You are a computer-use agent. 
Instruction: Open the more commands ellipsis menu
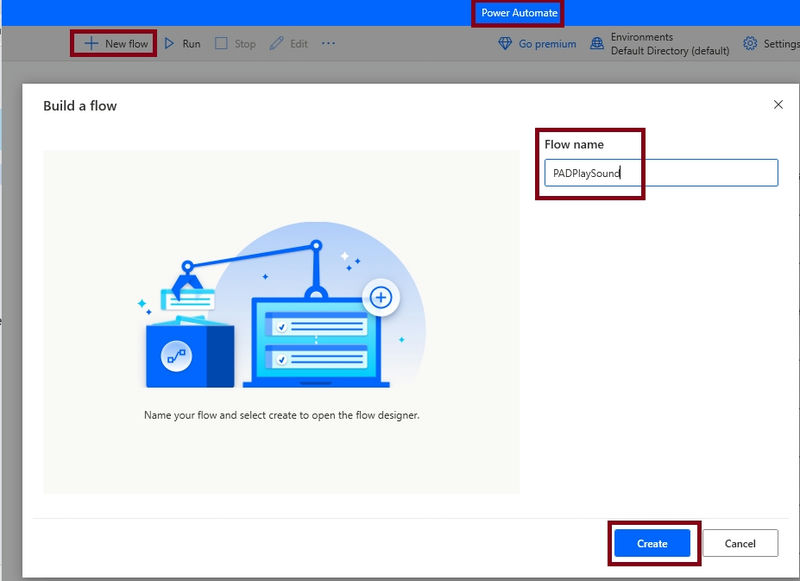click(x=327, y=43)
